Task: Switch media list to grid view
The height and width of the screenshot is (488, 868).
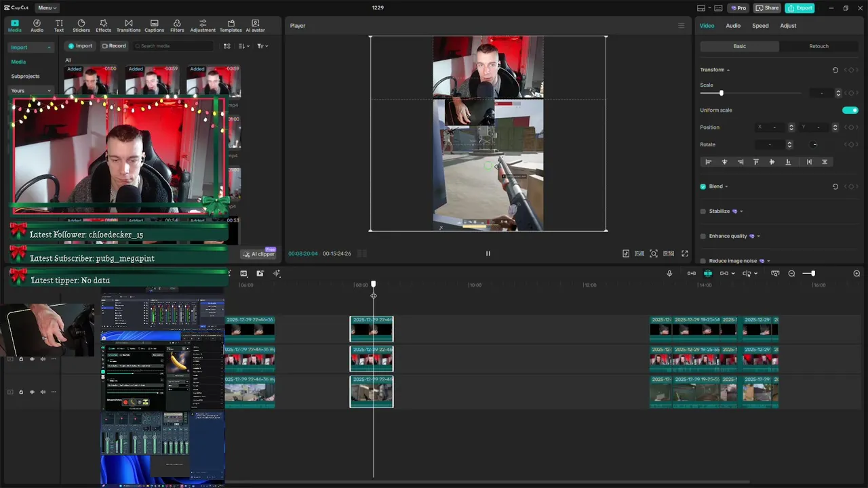Action: tap(226, 46)
